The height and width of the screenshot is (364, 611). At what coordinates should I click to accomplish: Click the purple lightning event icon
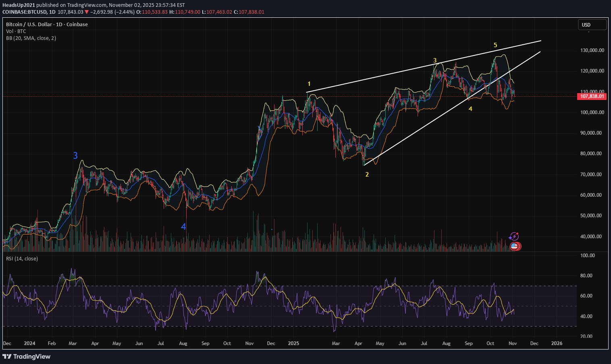click(514, 237)
